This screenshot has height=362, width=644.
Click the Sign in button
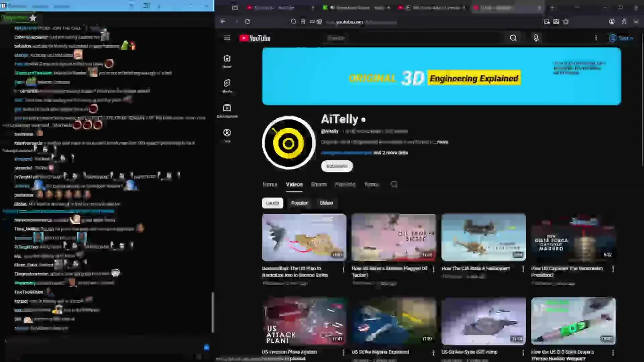pos(620,38)
